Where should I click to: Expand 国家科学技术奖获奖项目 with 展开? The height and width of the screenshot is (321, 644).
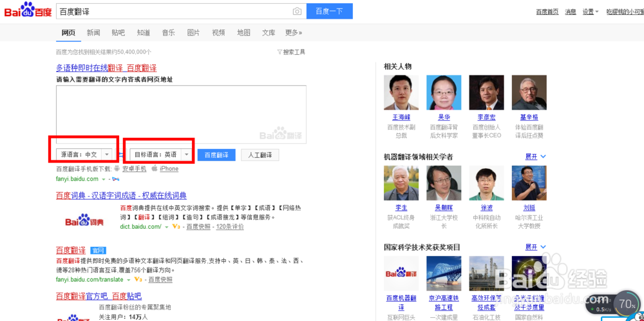pyautogui.click(x=536, y=247)
